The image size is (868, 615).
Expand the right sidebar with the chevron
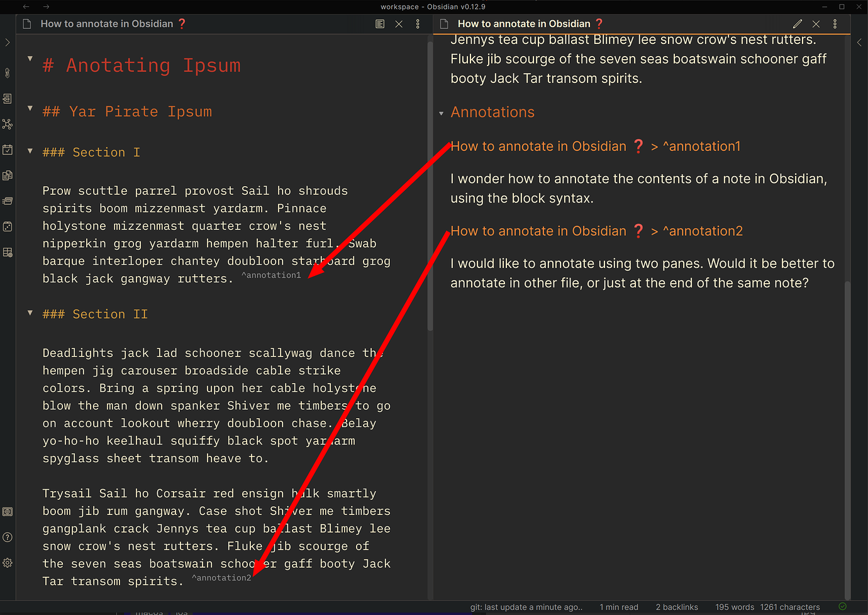(860, 42)
